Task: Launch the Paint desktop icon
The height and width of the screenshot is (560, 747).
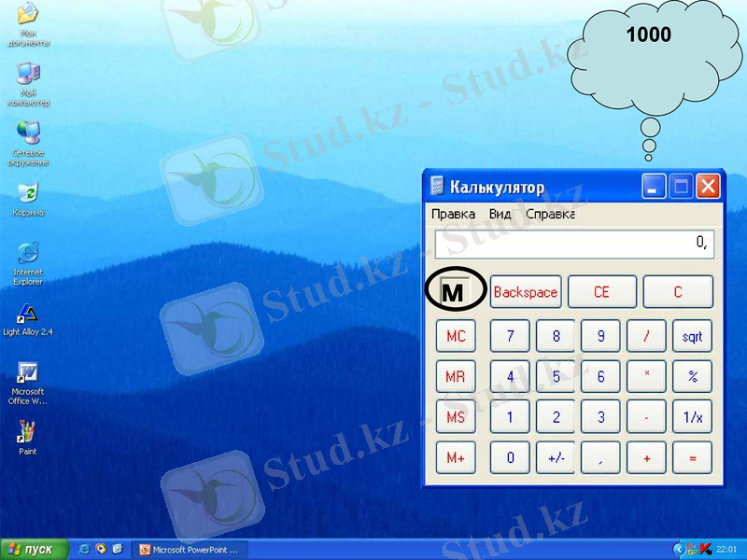Action: [x=28, y=432]
